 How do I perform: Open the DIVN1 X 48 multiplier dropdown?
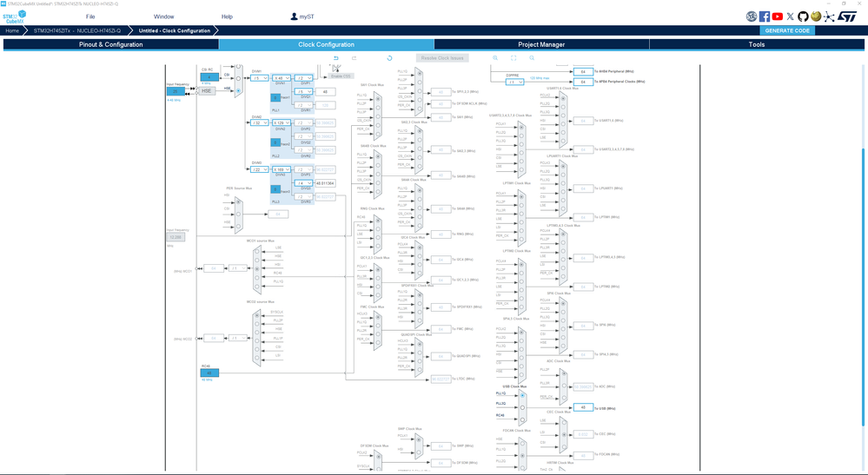pyautogui.click(x=282, y=78)
